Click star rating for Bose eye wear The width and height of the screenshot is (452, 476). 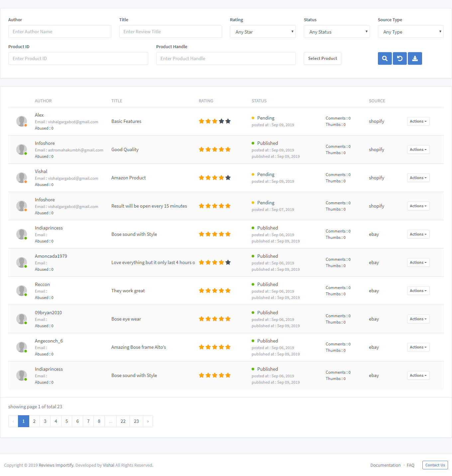click(x=215, y=319)
